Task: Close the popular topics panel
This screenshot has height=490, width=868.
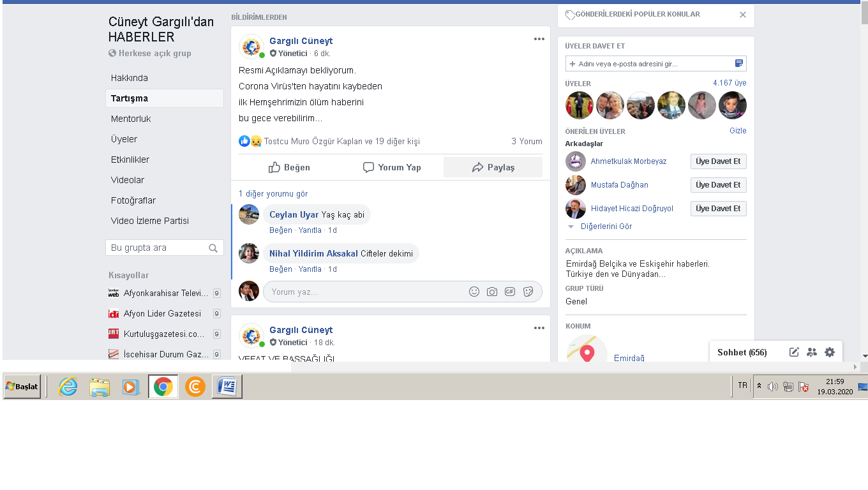Action: click(x=743, y=15)
